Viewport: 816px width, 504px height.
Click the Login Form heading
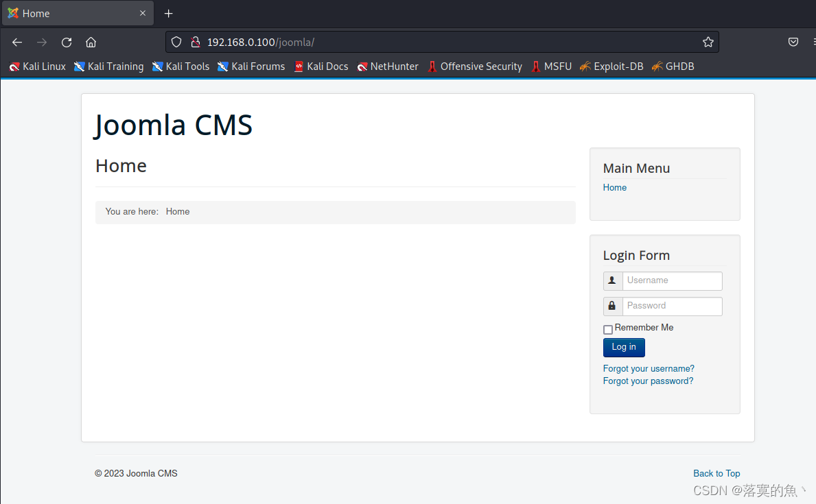click(x=636, y=255)
